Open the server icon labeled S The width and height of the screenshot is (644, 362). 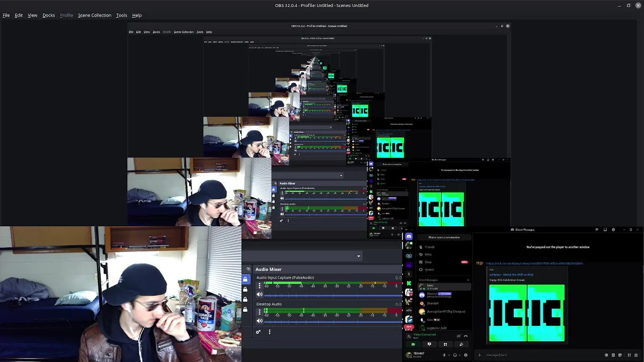[409, 274]
